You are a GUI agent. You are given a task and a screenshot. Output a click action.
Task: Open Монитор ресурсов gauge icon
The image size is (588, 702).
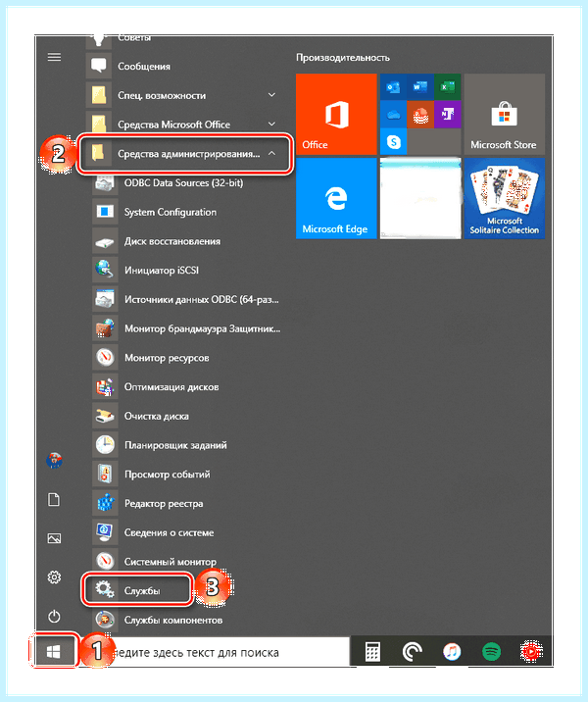[105, 358]
